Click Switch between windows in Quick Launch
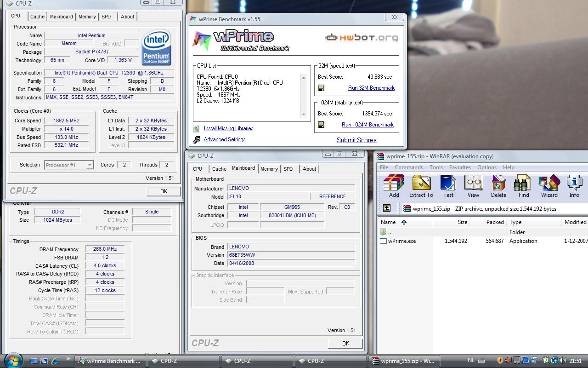Image resolution: width=588 pixels, height=368 pixels. coord(44,361)
